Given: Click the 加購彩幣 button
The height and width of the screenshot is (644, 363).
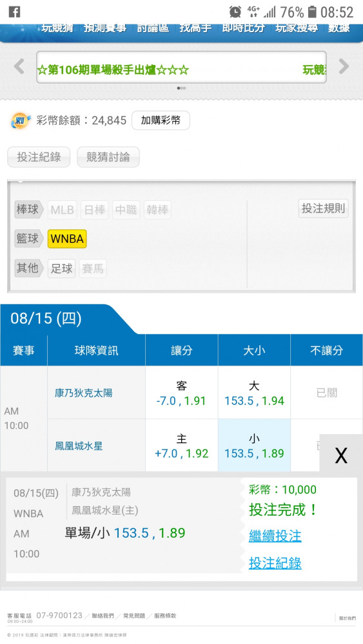Looking at the screenshot, I should tap(161, 120).
